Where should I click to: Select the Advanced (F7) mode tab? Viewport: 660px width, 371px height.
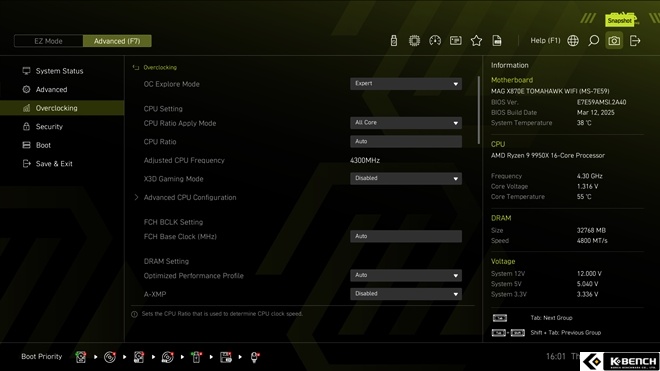117,41
